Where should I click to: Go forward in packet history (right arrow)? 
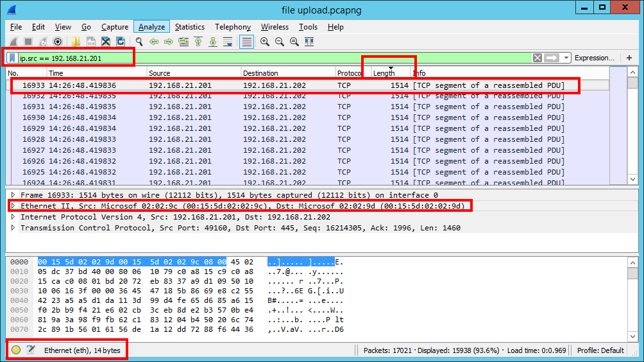[169, 42]
